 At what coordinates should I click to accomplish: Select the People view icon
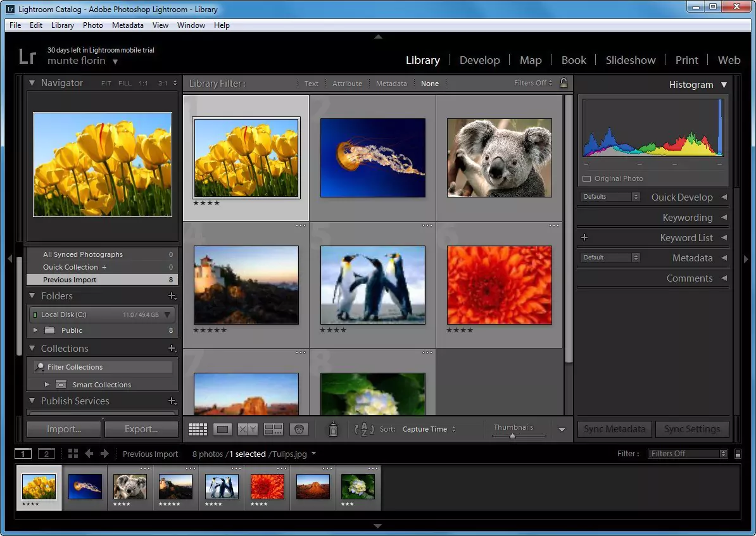click(299, 429)
